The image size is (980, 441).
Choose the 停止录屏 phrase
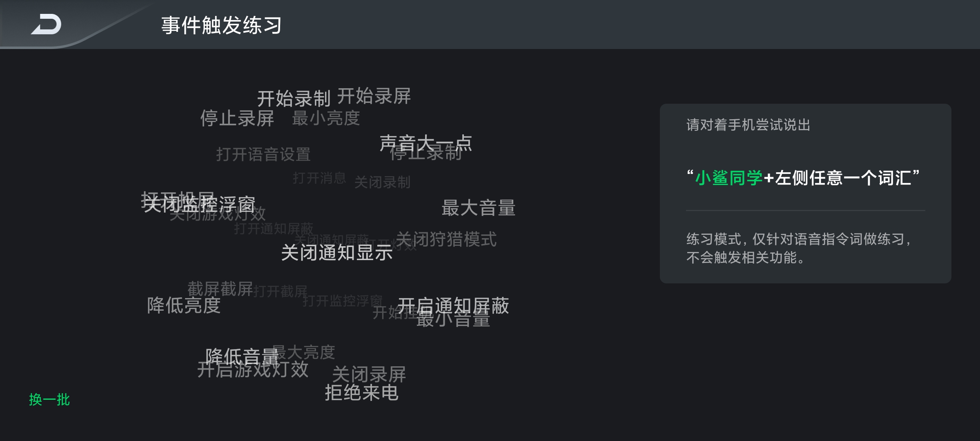237,118
